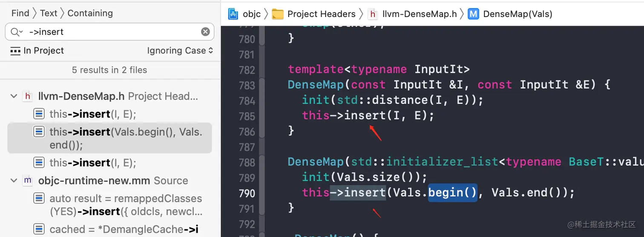Click the objc project in breadcrumb
The image size is (644, 237).
[251, 14]
